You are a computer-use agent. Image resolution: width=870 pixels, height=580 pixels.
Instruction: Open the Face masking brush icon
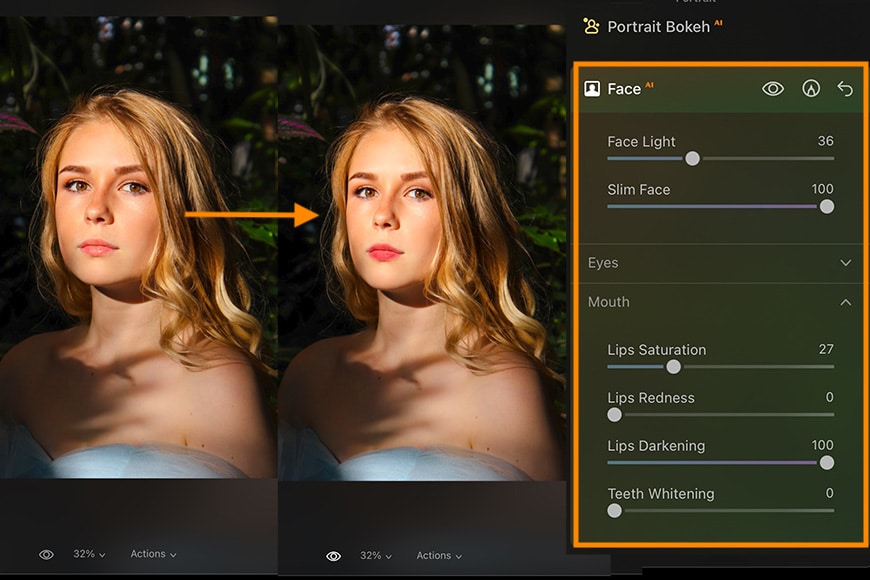click(x=811, y=88)
